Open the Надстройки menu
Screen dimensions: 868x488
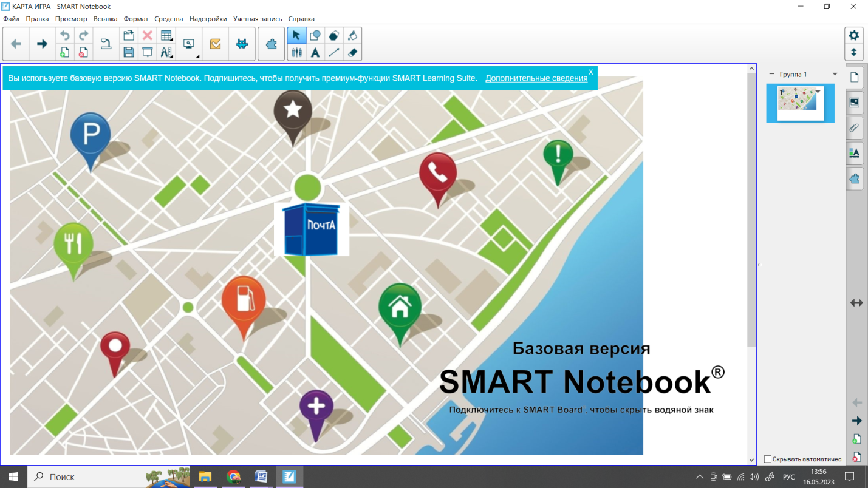[x=208, y=19]
